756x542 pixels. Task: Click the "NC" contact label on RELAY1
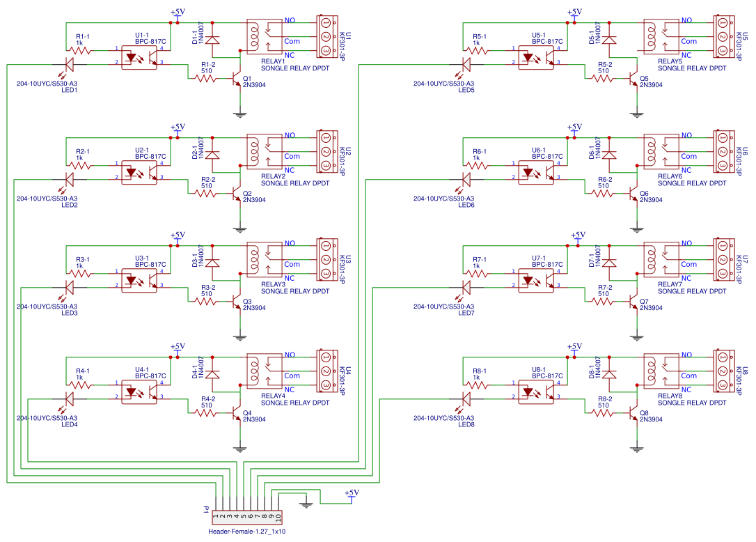(290, 55)
